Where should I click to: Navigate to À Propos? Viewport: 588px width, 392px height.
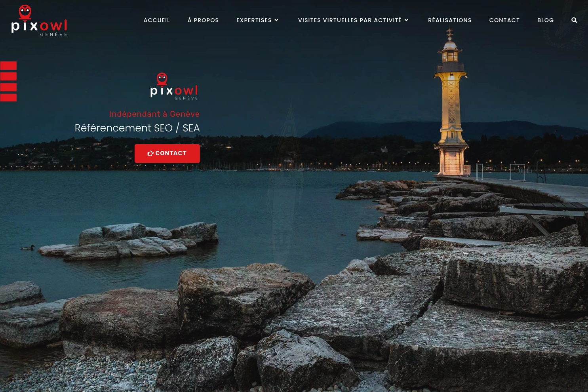pyautogui.click(x=203, y=20)
